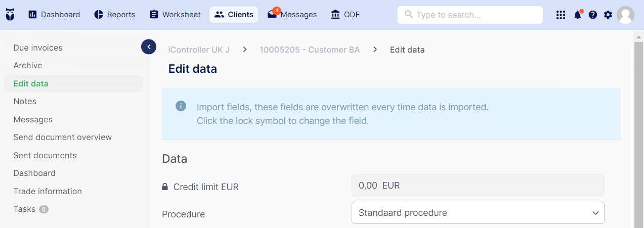
Task: Click the Standaard procedure dropdown arrow
Action: [x=595, y=213]
